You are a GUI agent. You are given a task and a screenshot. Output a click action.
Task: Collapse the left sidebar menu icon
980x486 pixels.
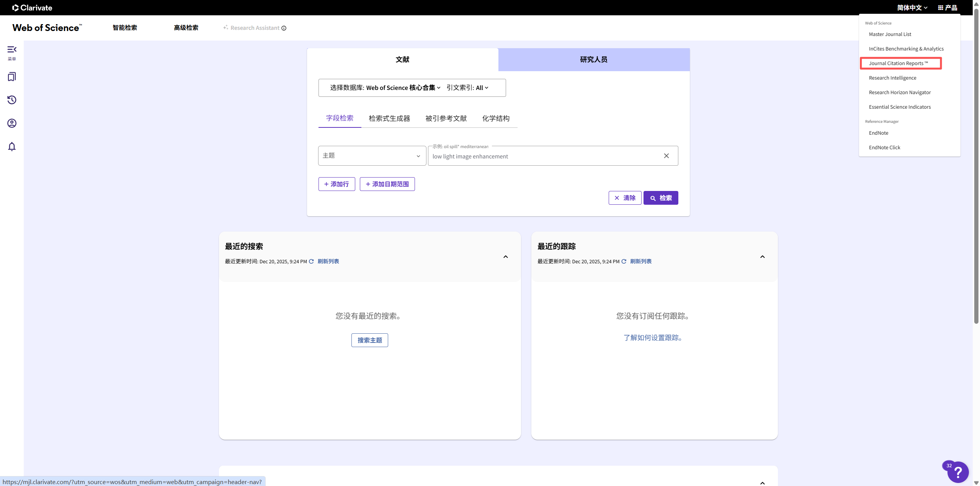[x=12, y=50]
